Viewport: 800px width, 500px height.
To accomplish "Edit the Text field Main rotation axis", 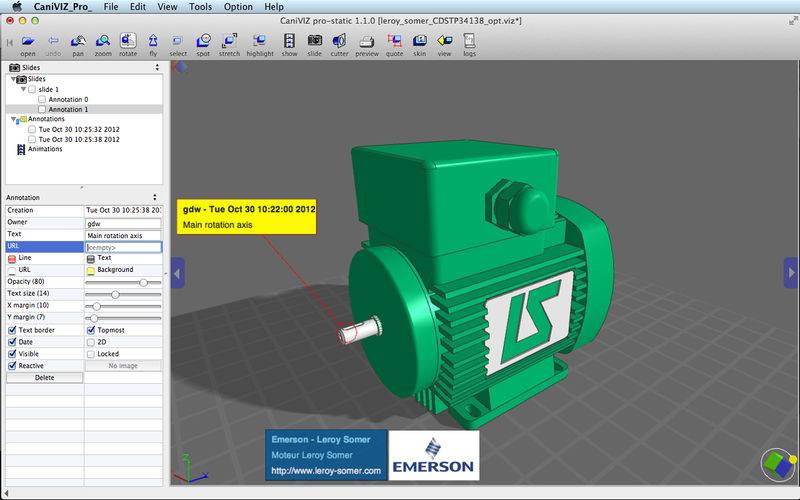I will click(x=123, y=235).
